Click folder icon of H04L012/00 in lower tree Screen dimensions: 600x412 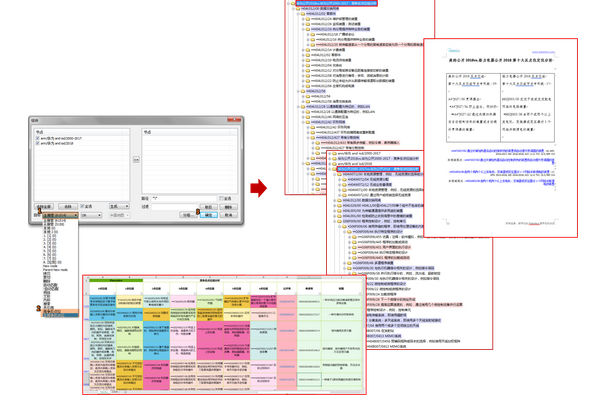[x=339, y=200]
